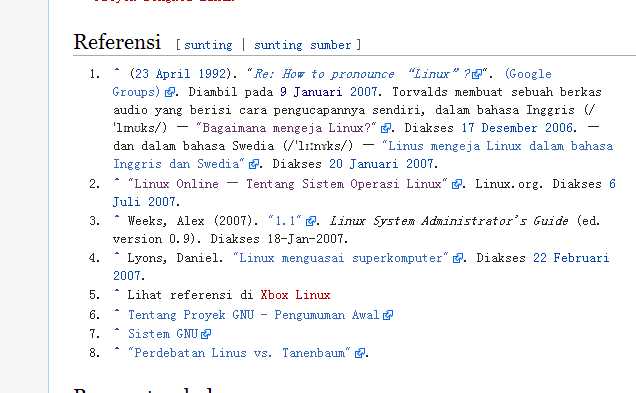Click external icon after 'Google Groups)'
Viewport: 636px width, 393px height.
point(170,92)
